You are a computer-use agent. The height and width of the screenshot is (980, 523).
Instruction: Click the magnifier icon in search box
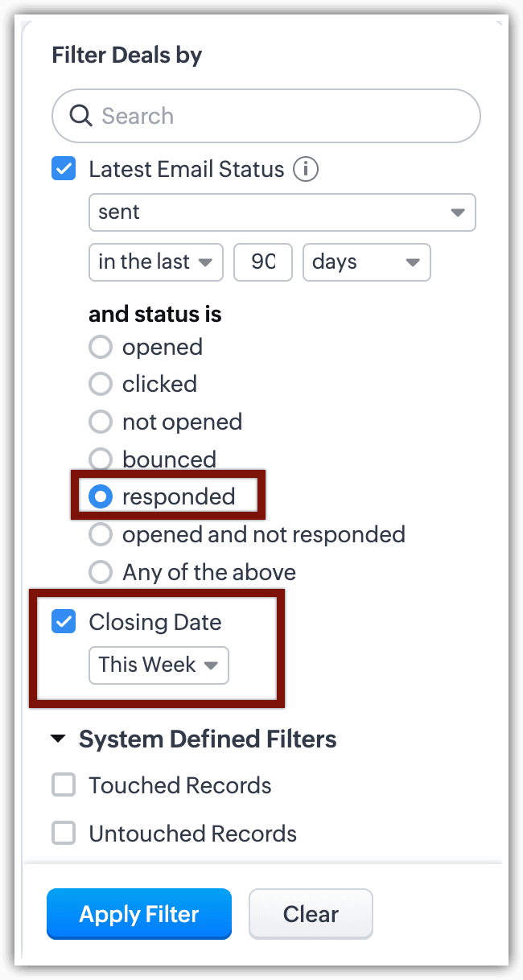click(80, 116)
